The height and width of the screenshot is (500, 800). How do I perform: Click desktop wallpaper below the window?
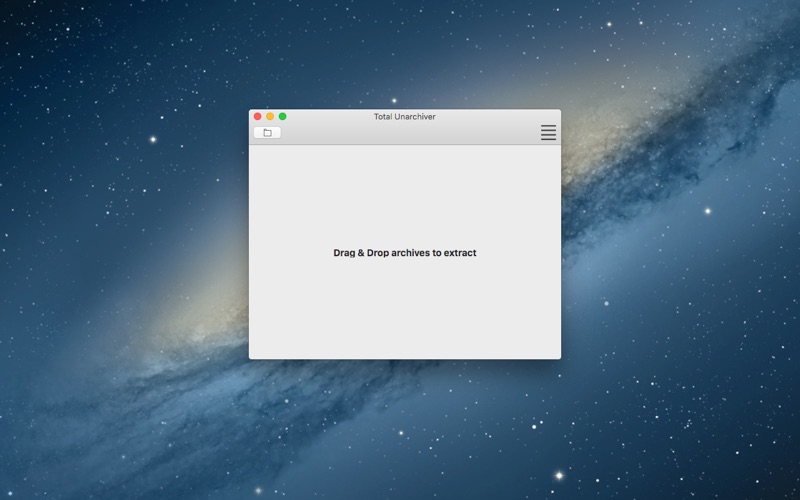[404, 430]
